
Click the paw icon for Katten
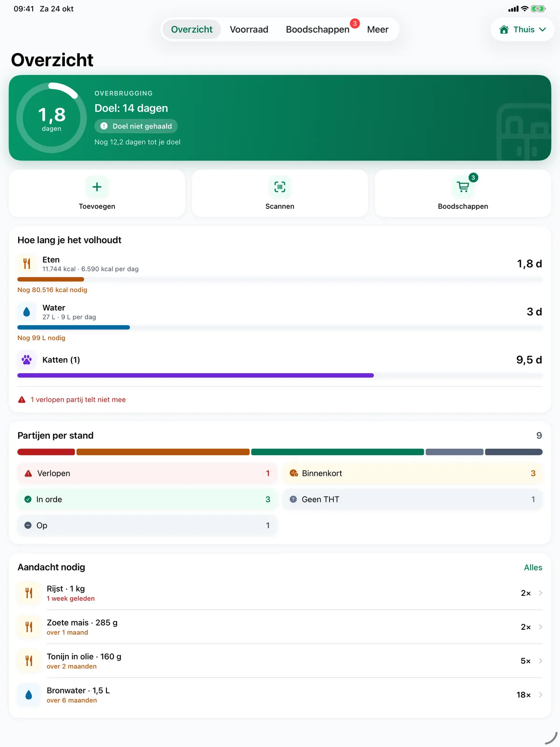pos(27,360)
